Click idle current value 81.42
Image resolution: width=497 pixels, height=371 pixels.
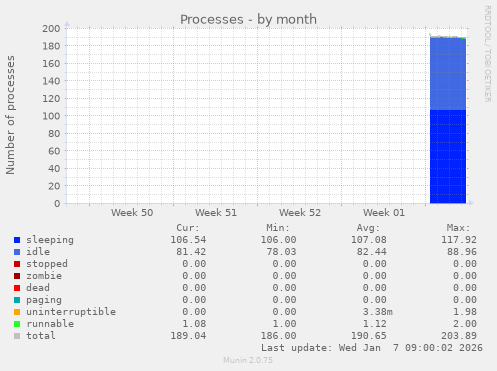point(191,252)
